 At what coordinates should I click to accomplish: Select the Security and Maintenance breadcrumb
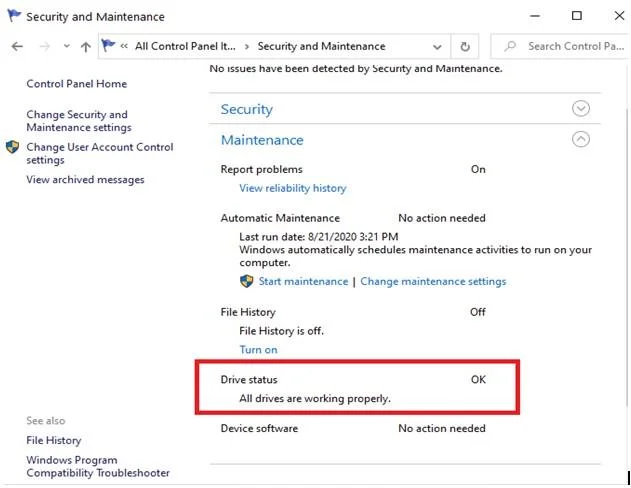click(322, 46)
